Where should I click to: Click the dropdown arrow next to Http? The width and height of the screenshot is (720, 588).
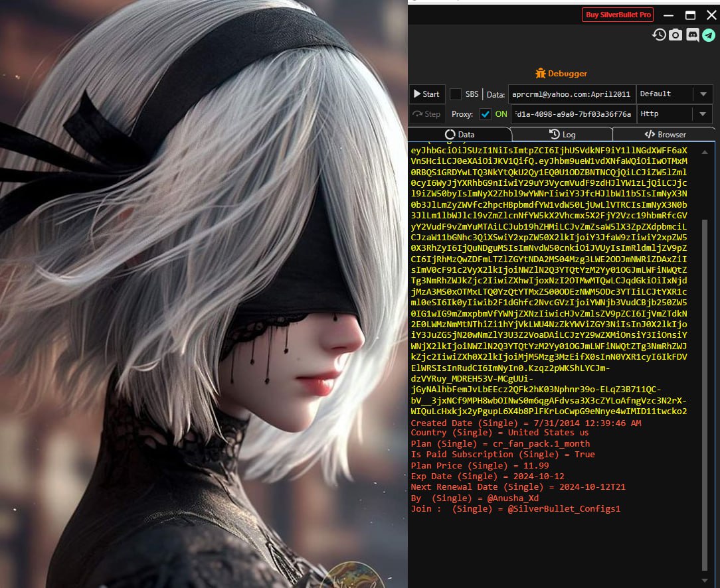(703, 114)
